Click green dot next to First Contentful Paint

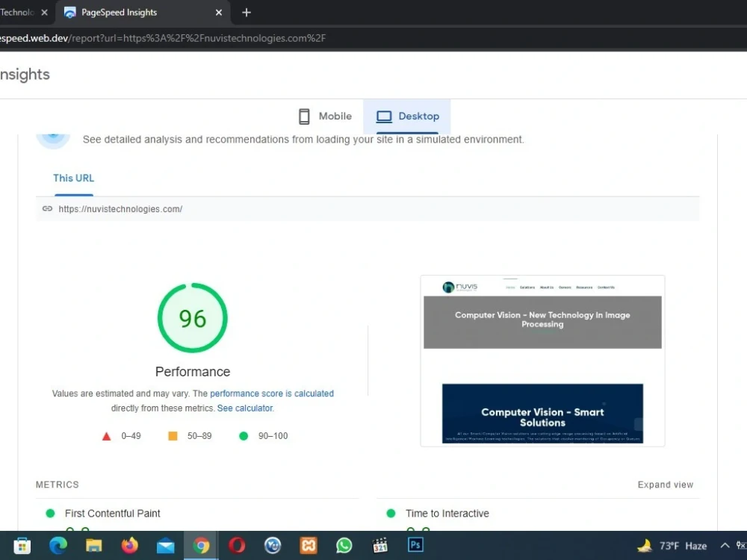pos(50,514)
